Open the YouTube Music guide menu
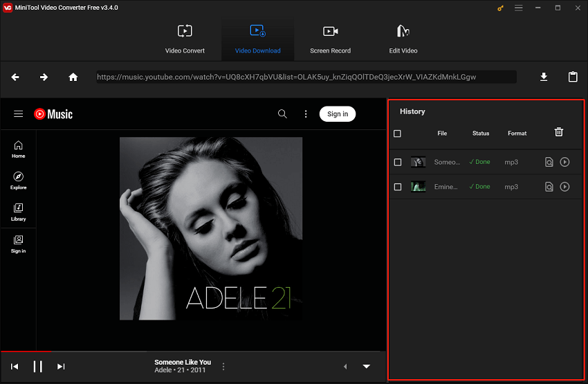Screen dimensions: 588x384 pyautogui.click(x=19, y=113)
